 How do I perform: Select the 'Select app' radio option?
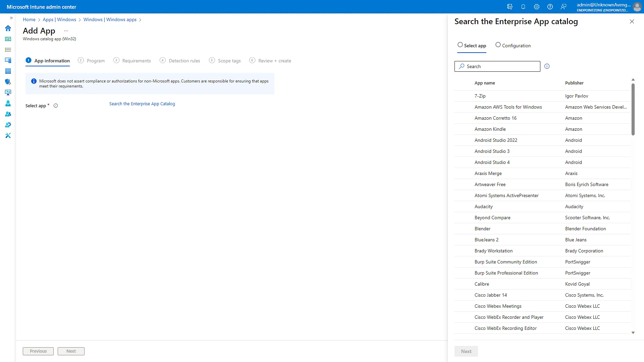click(x=460, y=45)
